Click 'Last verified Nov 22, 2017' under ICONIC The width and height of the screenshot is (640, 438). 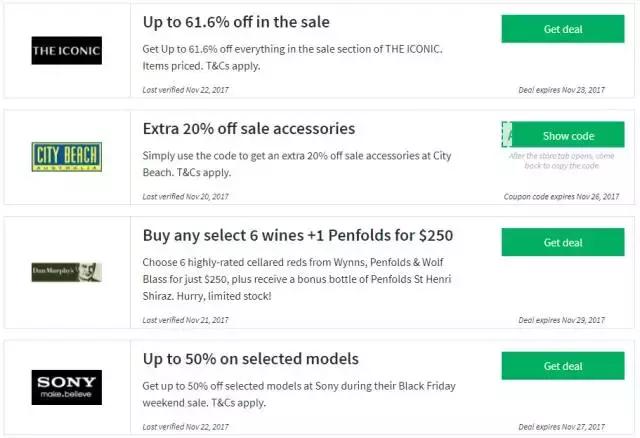click(186, 90)
